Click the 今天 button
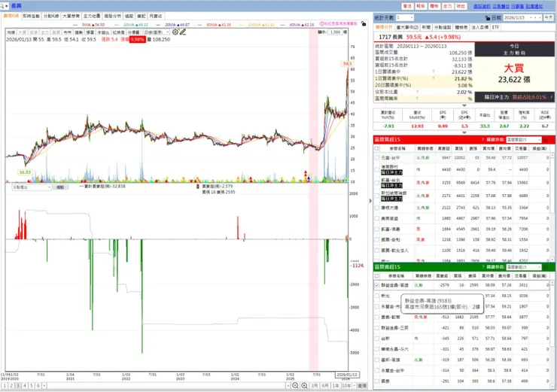Viewport: 557px width, 392px height. 549,17
